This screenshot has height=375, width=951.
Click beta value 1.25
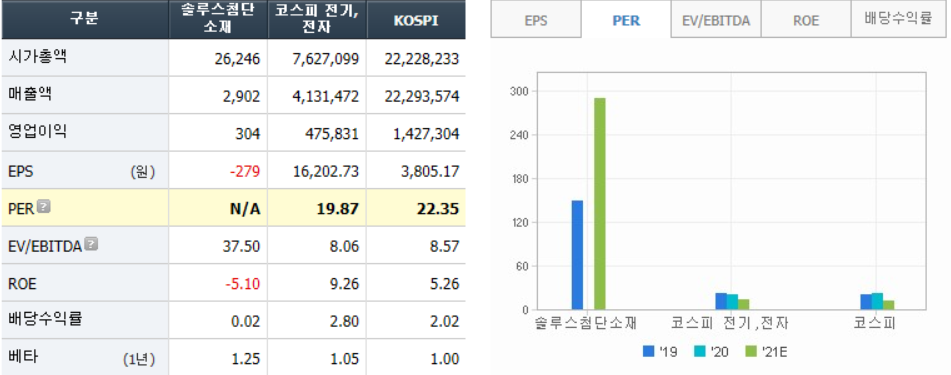point(246,359)
